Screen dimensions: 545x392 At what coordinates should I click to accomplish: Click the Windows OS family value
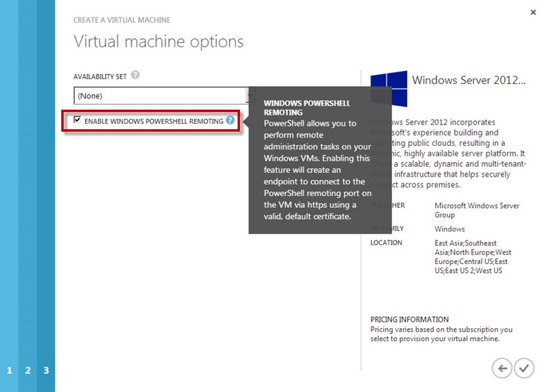pyautogui.click(x=449, y=229)
